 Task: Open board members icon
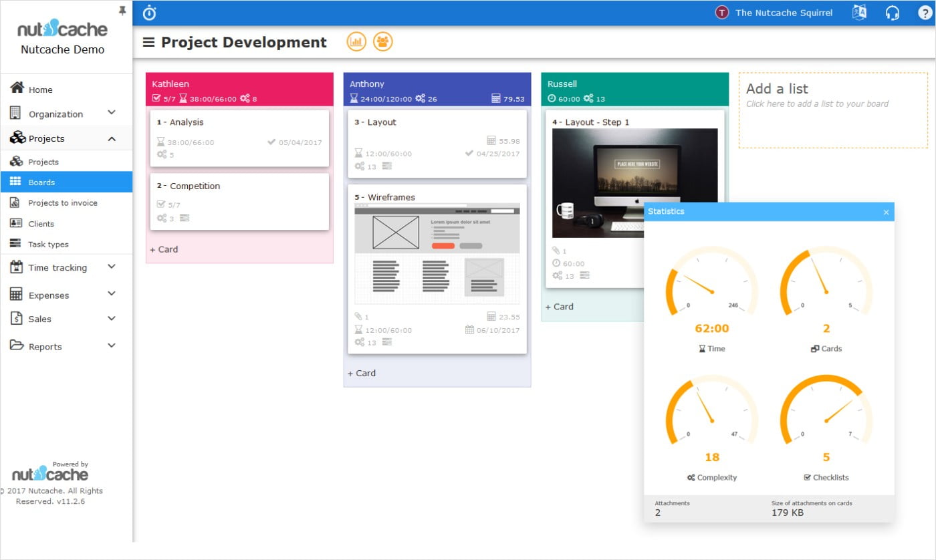(x=382, y=42)
